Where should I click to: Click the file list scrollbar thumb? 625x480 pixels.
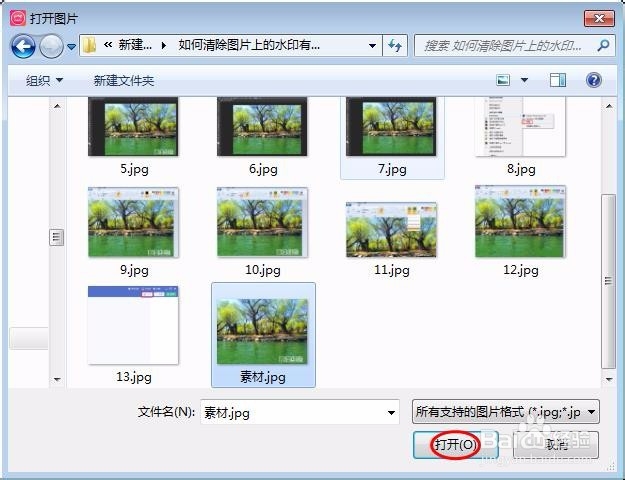608,281
